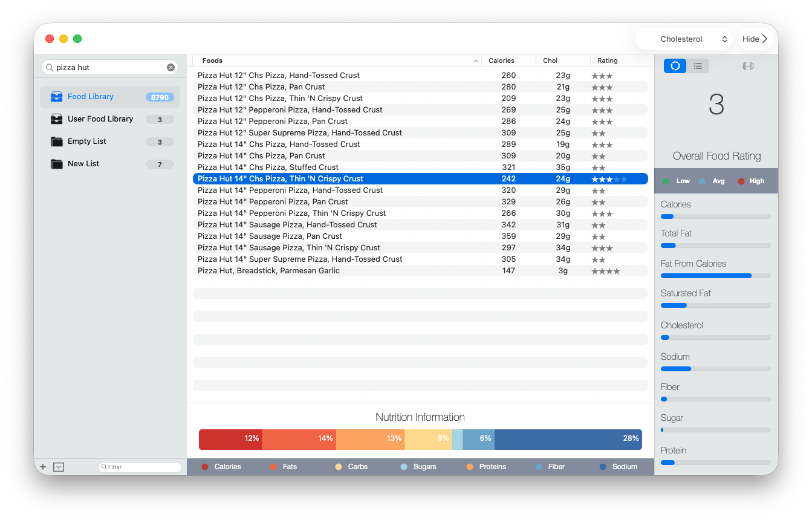Click the User Food Library drawer icon
Image resolution: width=812 pixels, height=520 pixels.
click(x=57, y=119)
